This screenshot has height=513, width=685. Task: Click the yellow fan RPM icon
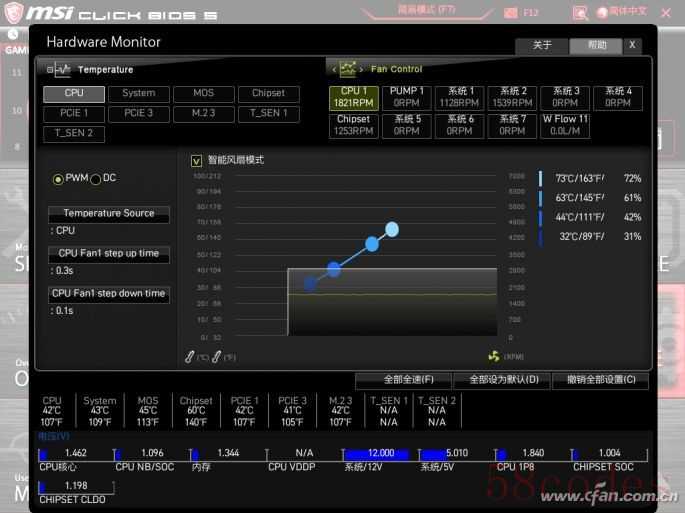[493, 356]
